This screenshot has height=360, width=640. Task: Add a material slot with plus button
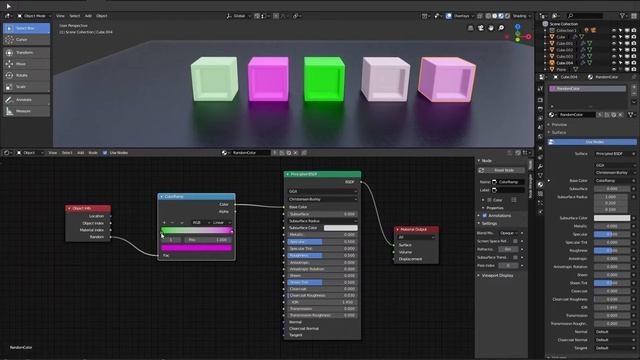tap(634, 87)
